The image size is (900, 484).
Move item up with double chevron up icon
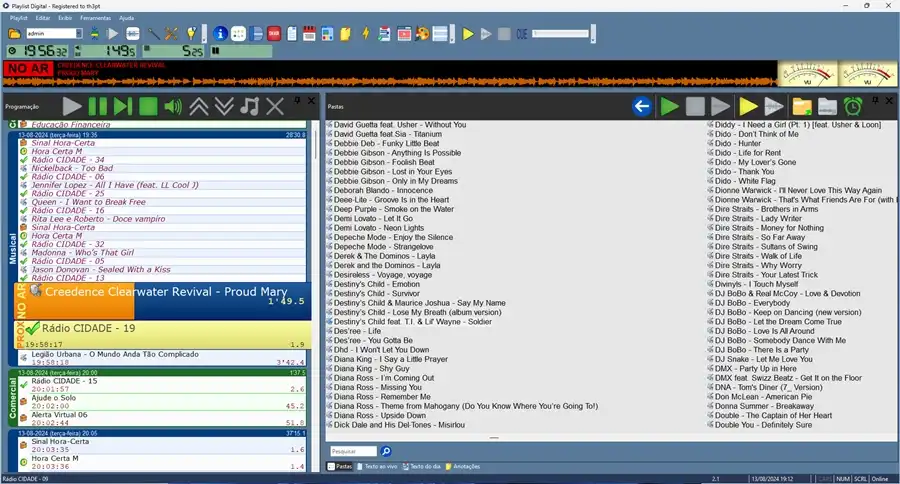point(199,106)
